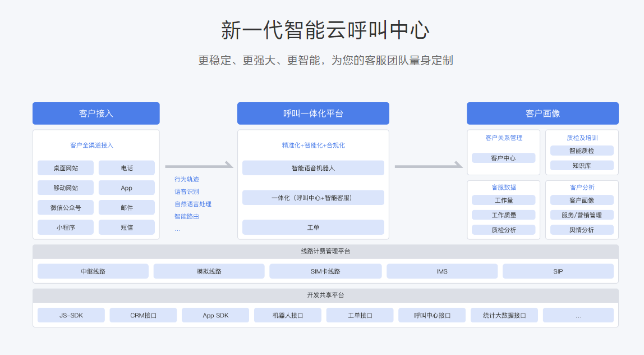The image size is (644, 355).
Task: Click the 桌面网站 channel box
Action: click(x=65, y=168)
